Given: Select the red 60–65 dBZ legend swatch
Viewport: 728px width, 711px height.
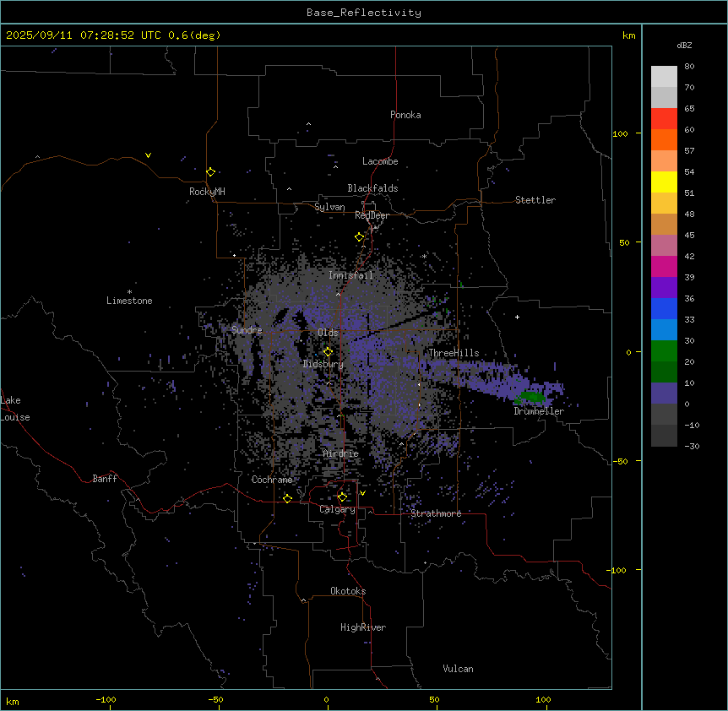Looking at the screenshot, I should click(664, 119).
